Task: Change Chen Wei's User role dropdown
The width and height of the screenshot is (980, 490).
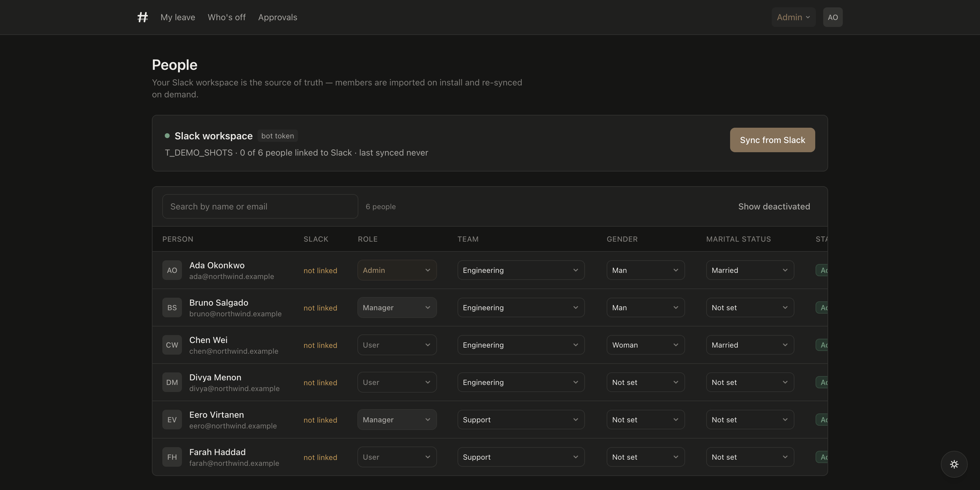Action: [397, 345]
